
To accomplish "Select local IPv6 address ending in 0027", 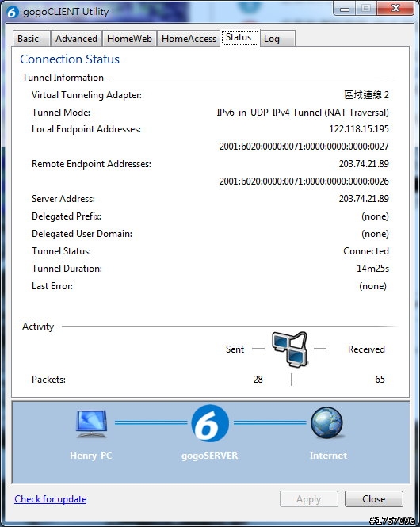I will pyautogui.click(x=304, y=147).
